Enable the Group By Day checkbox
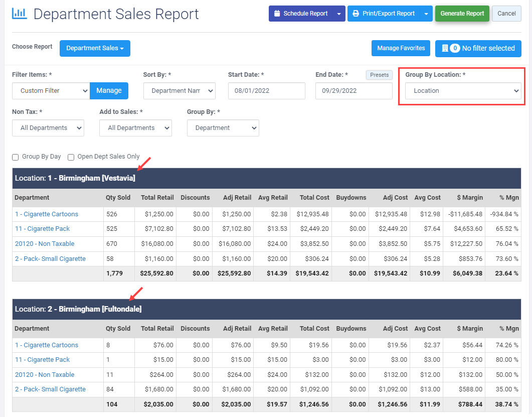 click(x=15, y=157)
